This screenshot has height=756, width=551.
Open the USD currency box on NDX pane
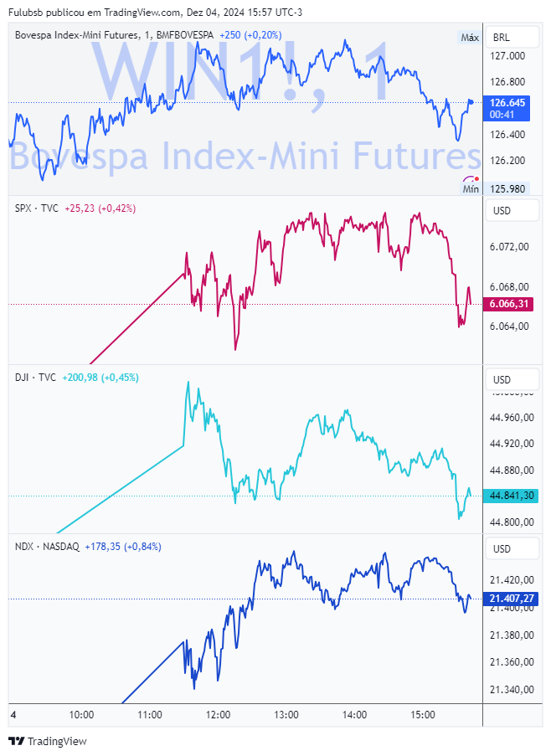click(512, 549)
